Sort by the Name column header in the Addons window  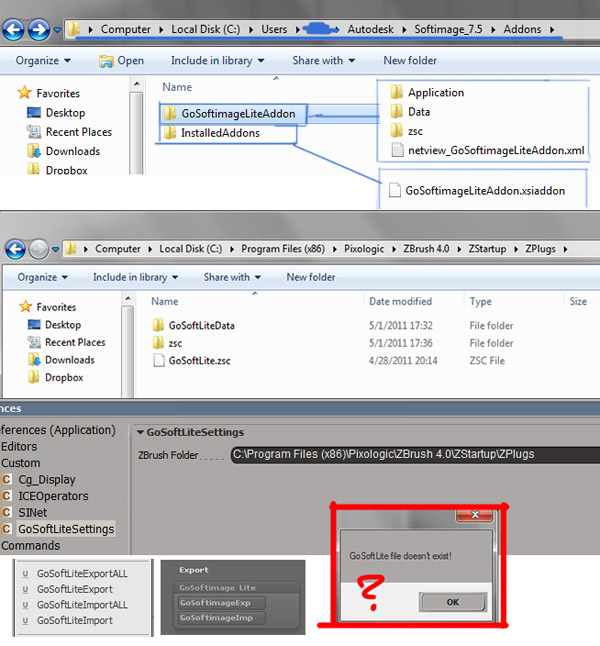click(177, 87)
